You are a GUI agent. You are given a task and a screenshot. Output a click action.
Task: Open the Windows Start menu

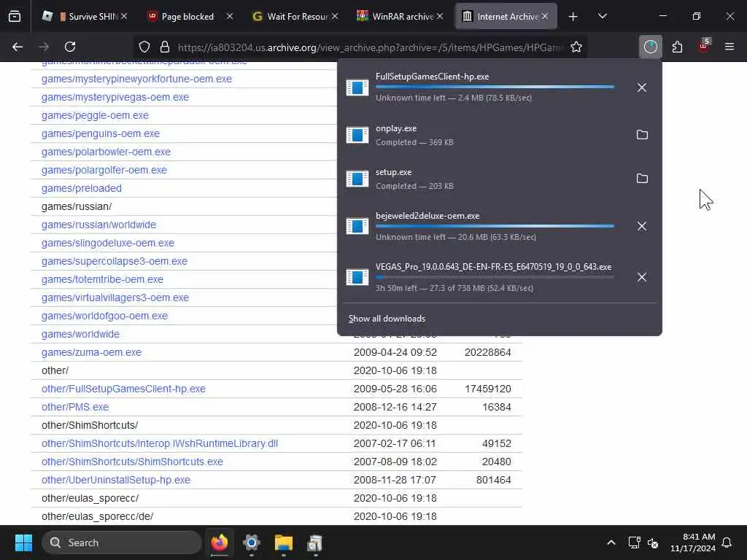pyautogui.click(x=23, y=542)
